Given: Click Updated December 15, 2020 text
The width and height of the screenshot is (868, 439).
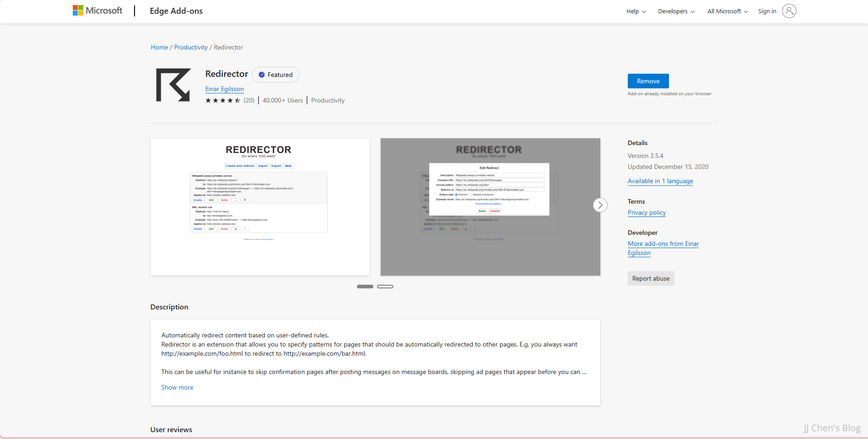Looking at the screenshot, I should (668, 167).
